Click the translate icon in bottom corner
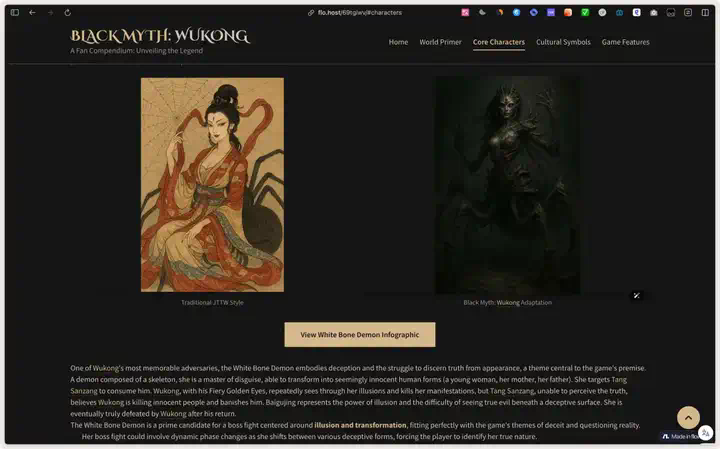This screenshot has width=720, height=449. click(705, 433)
